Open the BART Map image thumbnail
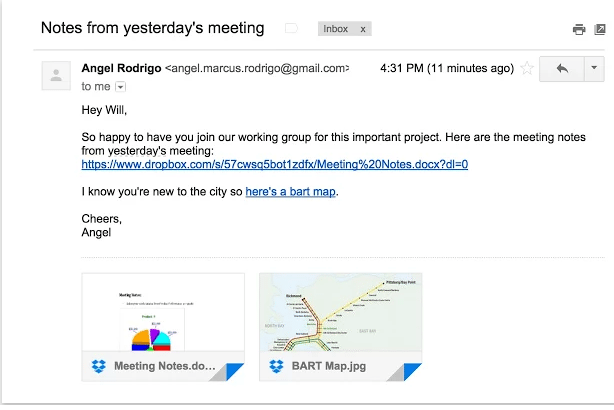614x410 pixels. (341, 312)
